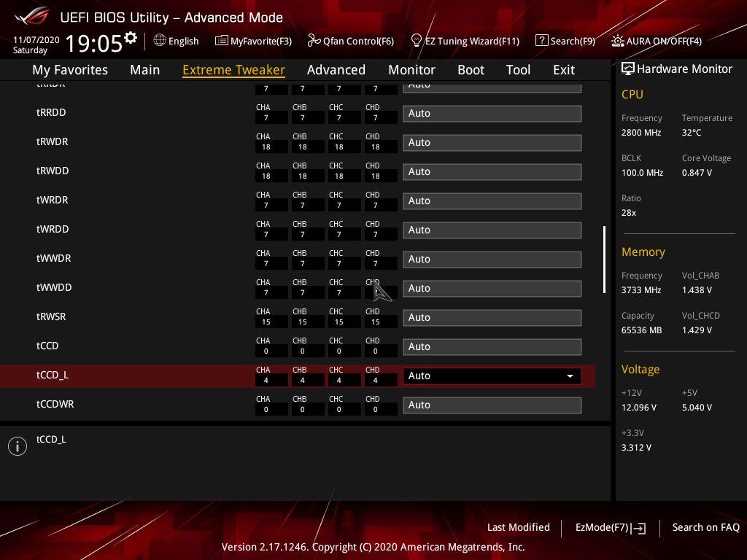This screenshot has height=560, width=747.
Task: Select the tRWDR row label
Action: click(x=52, y=142)
